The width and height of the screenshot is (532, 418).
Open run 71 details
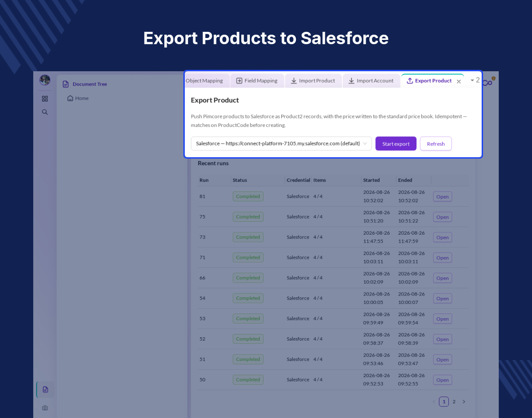pos(442,257)
